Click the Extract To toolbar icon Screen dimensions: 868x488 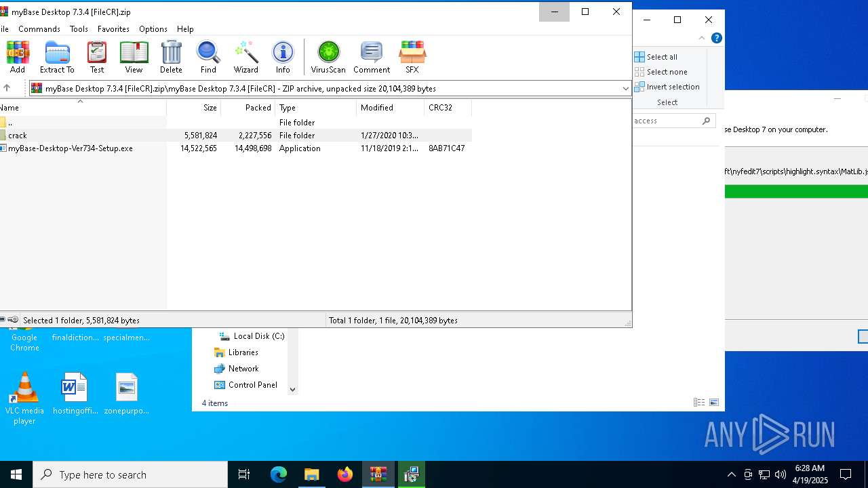(x=57, y=57)
